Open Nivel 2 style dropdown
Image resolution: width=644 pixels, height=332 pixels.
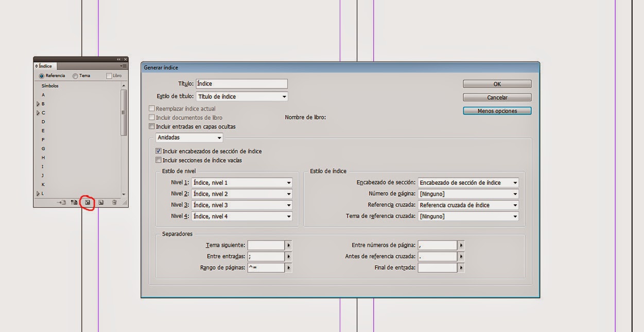click(242, 194)
